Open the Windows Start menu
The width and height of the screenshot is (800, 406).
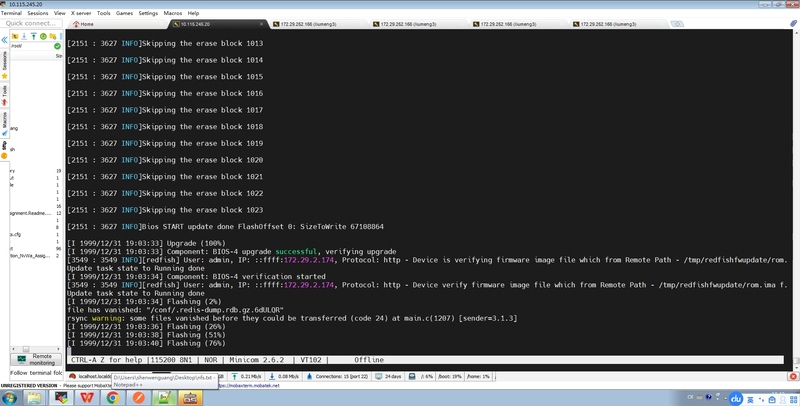(9, 398)
